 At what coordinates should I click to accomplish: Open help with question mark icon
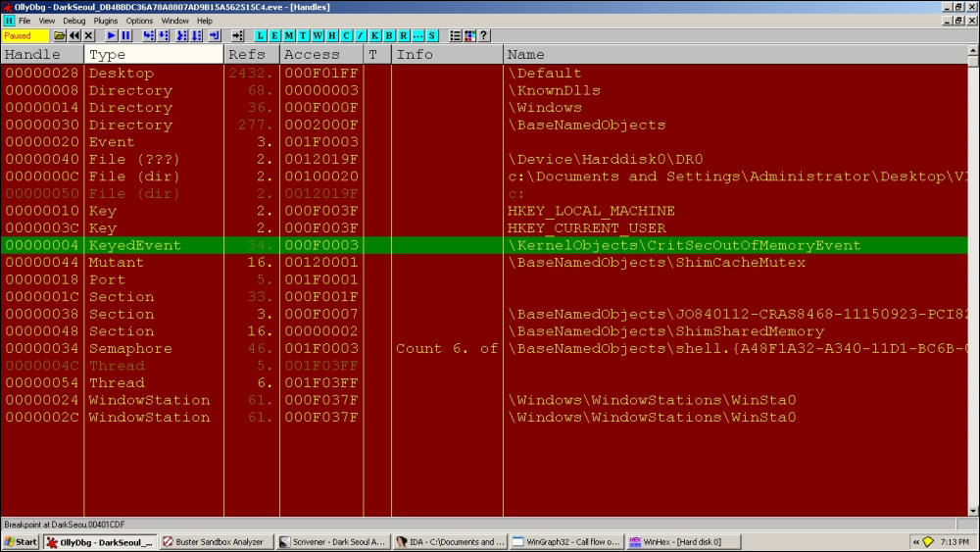tap(484, 35)
